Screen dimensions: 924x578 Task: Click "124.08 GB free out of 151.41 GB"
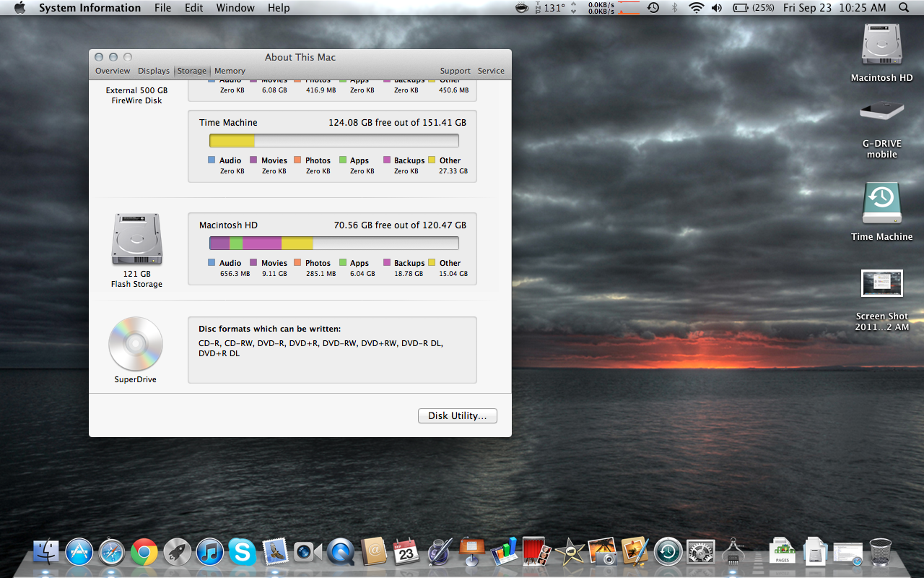[398, 123]
